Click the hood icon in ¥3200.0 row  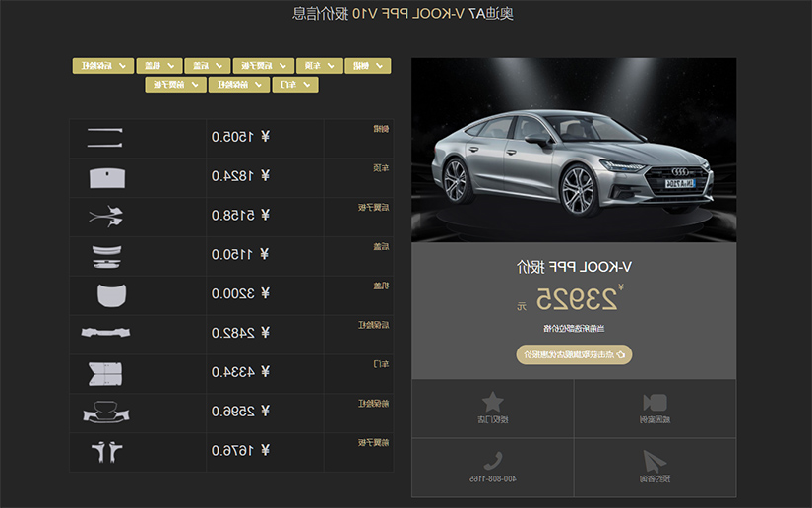(x=111, y=295)
